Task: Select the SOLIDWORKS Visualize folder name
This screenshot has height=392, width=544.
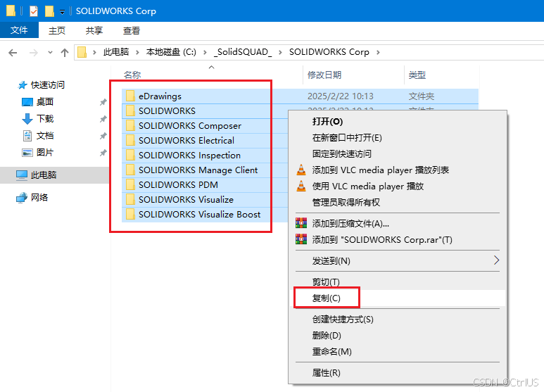Action: click(186, 199)
